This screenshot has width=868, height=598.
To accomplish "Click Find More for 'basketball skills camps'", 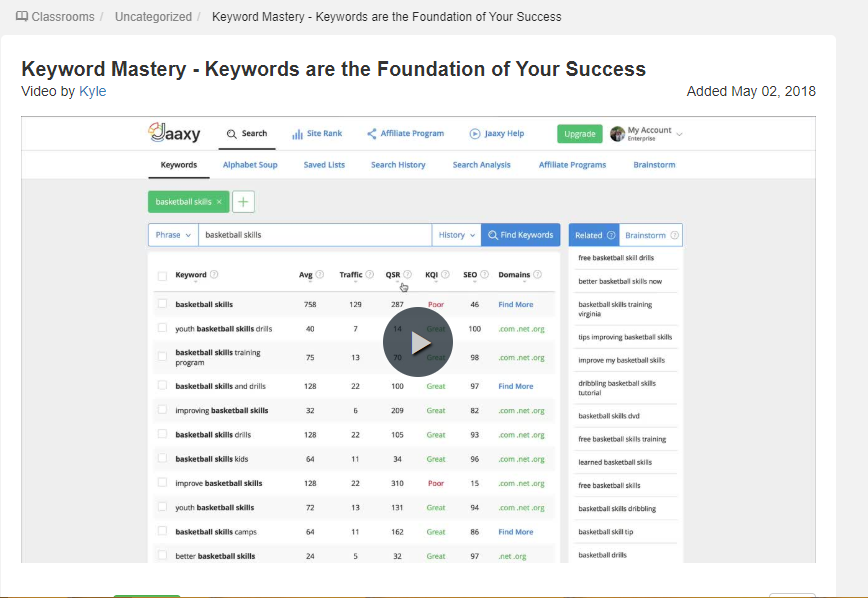I will (516, 532).
